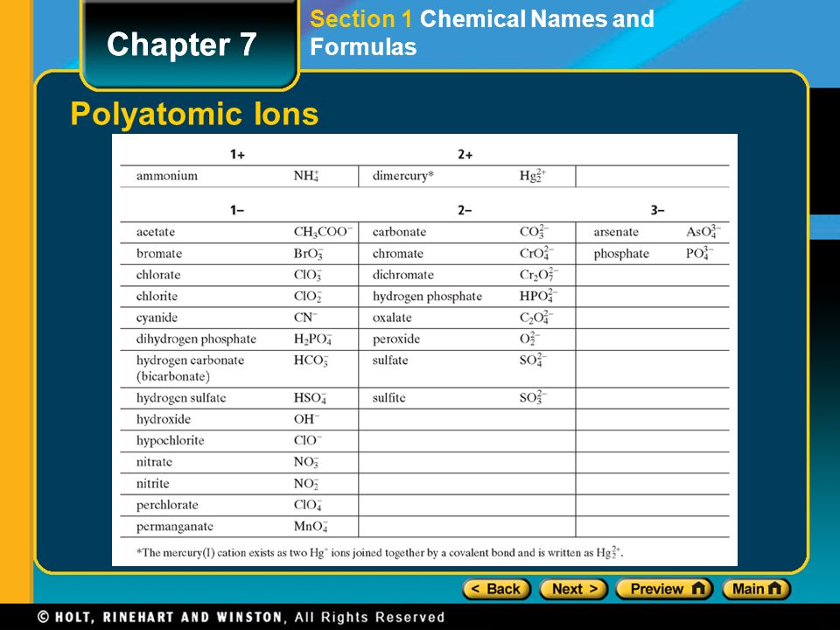Click the CH3COO− formula cell

click(x=323, y=232)
